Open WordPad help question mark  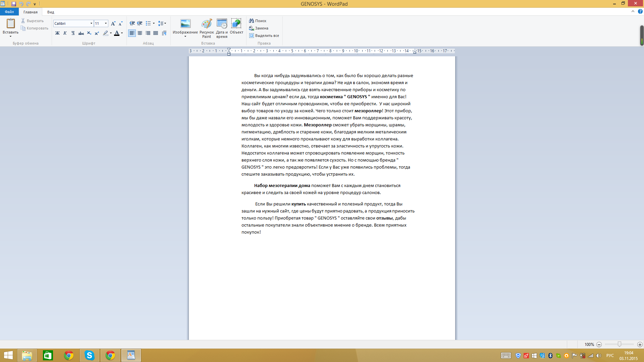point(640,11)
